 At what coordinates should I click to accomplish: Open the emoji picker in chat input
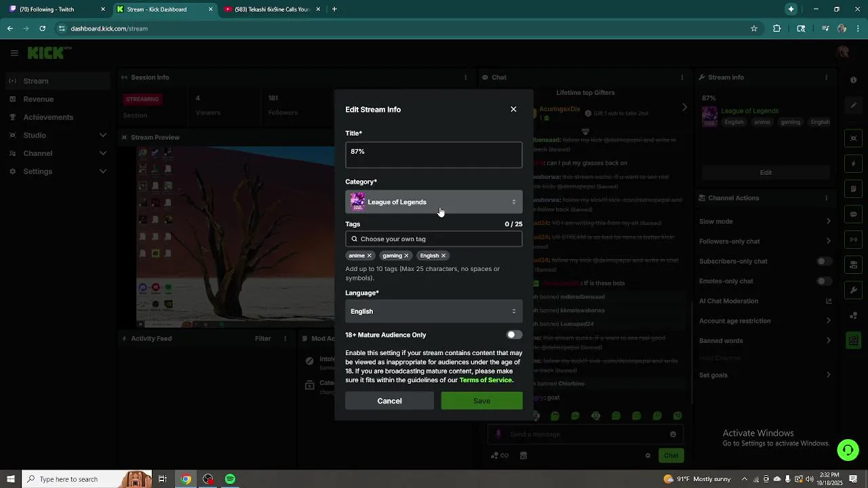tap(673, 434)
